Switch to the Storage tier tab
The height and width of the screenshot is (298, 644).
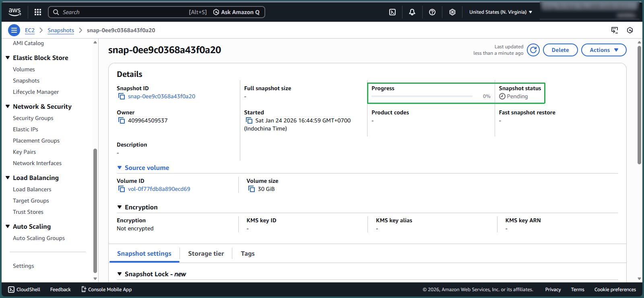tap(206, 253)
